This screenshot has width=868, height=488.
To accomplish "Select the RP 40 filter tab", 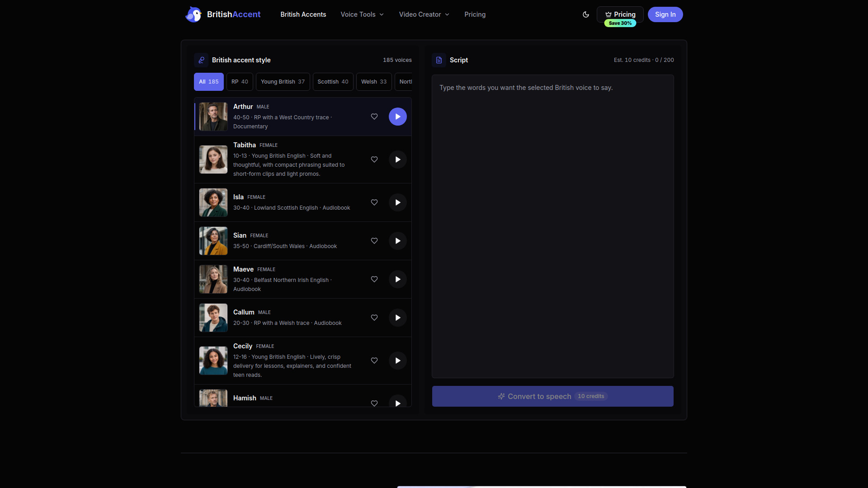I will tap(240, 82).
